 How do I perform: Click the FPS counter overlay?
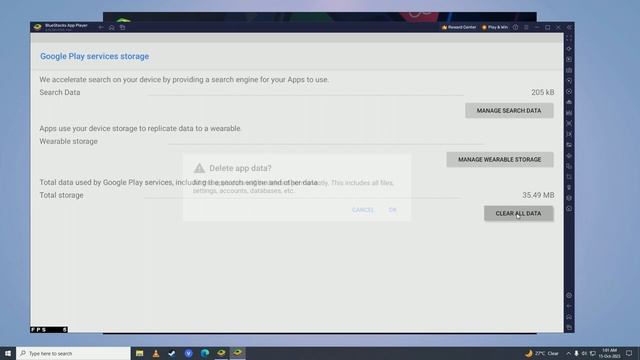coord(49,329)
